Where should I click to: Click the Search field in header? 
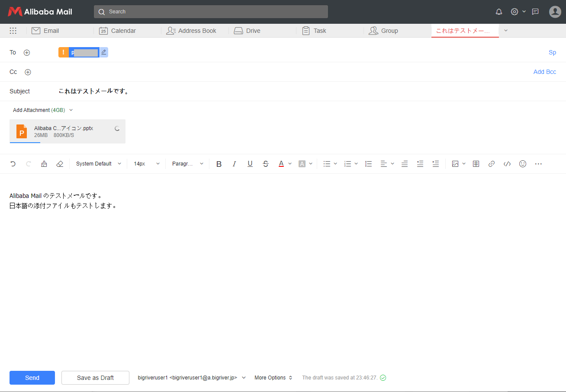[x=211, y=12]
